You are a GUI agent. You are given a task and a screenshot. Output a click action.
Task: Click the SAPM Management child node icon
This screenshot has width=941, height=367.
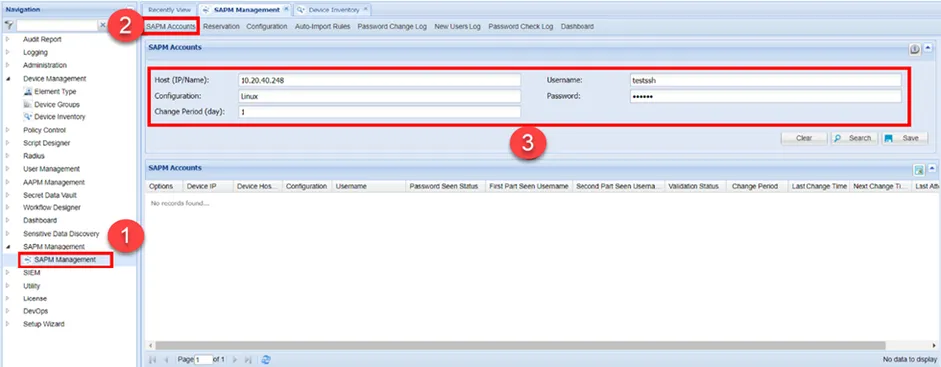(x=28, y=260)
